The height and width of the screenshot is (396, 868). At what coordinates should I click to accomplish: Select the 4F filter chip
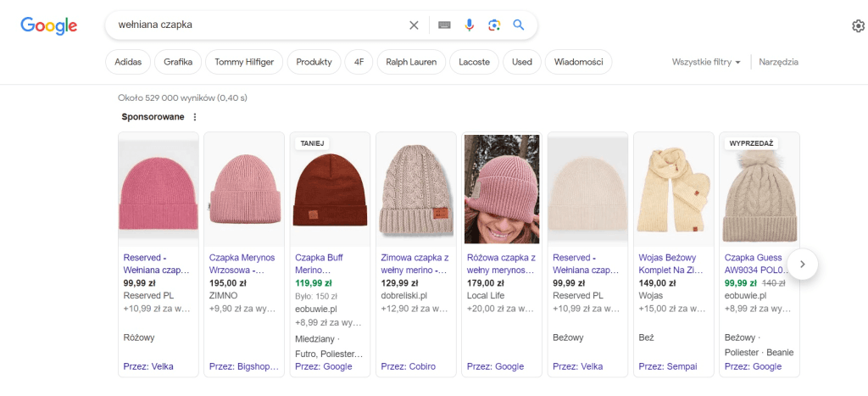coord(359,62)
